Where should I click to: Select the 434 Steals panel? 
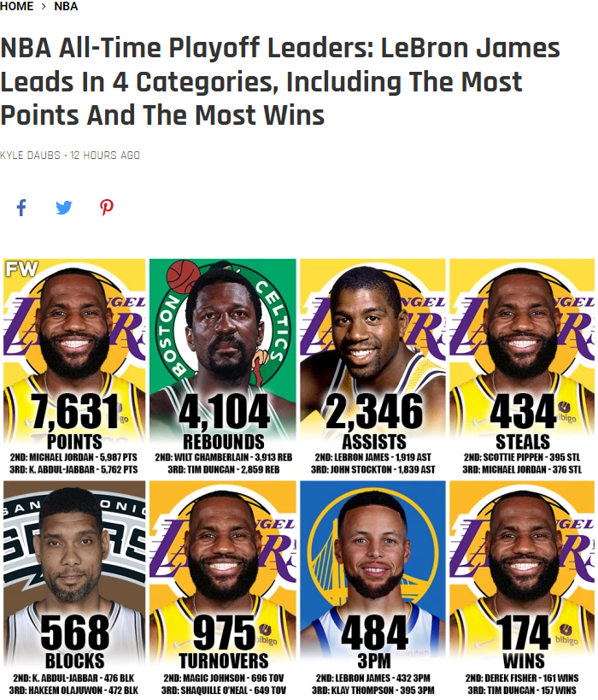(522, 368)
